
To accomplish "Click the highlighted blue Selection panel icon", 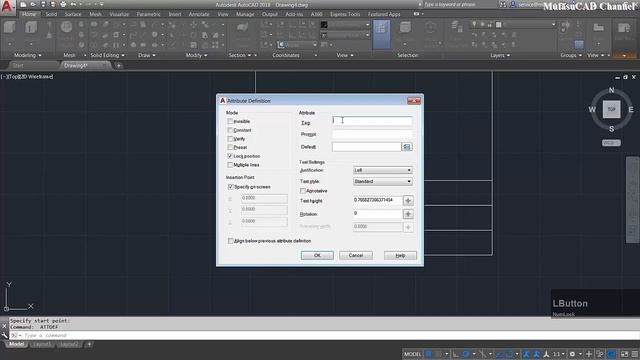I will 382,34.
